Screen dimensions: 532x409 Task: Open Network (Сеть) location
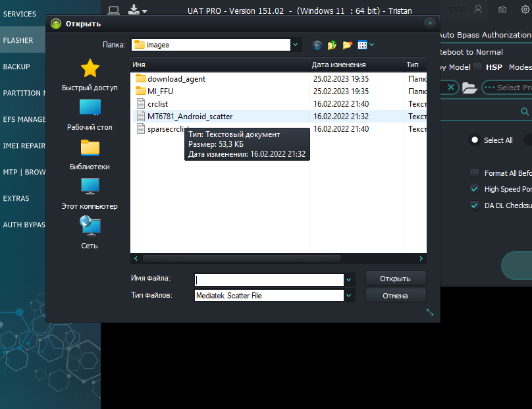pos(90,233)
